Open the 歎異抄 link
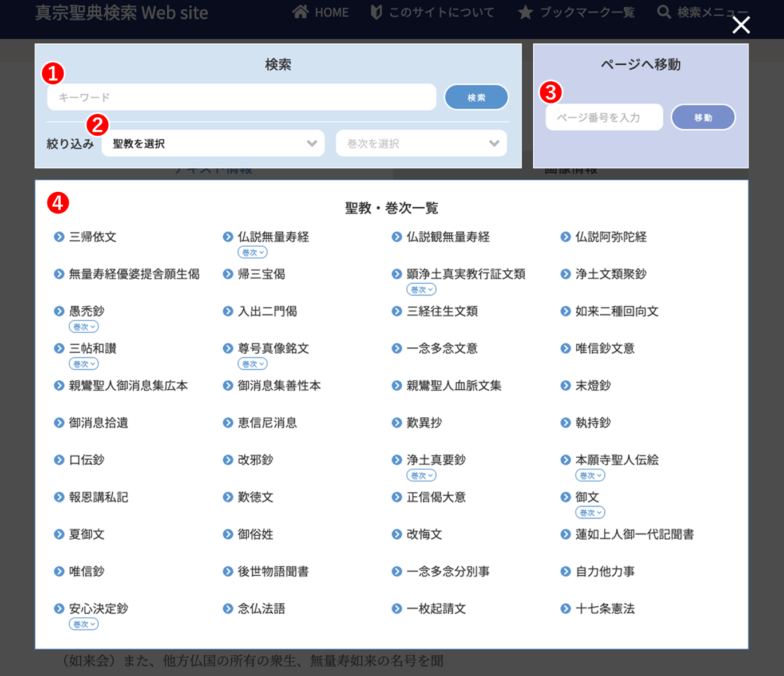 click(x=424, y=423)
